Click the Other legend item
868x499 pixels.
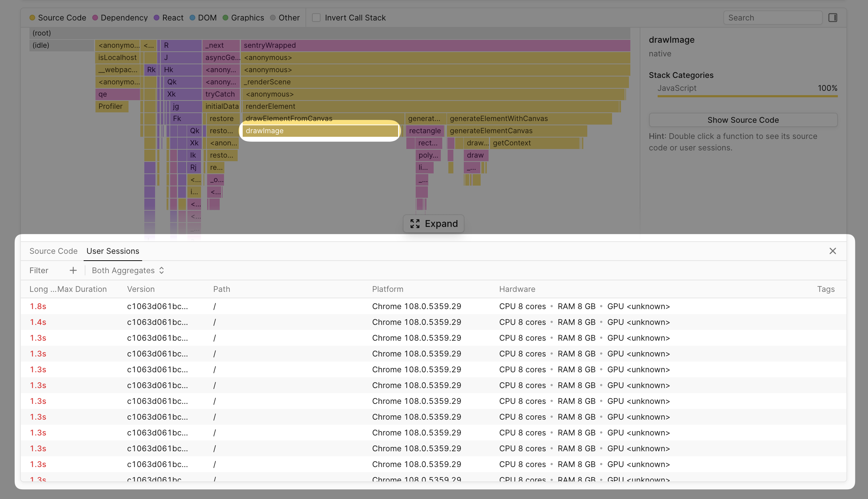point(285,18)
